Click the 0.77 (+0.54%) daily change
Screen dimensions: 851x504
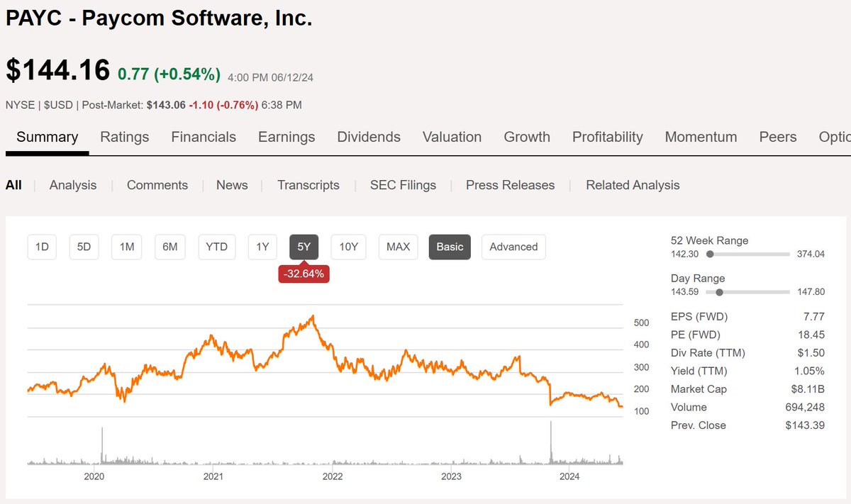169,74
